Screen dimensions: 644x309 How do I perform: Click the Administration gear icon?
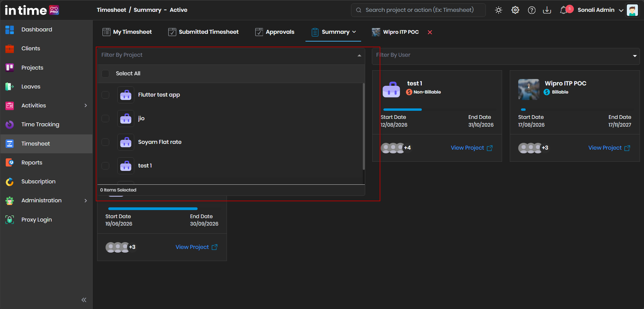tap(10, 201)
